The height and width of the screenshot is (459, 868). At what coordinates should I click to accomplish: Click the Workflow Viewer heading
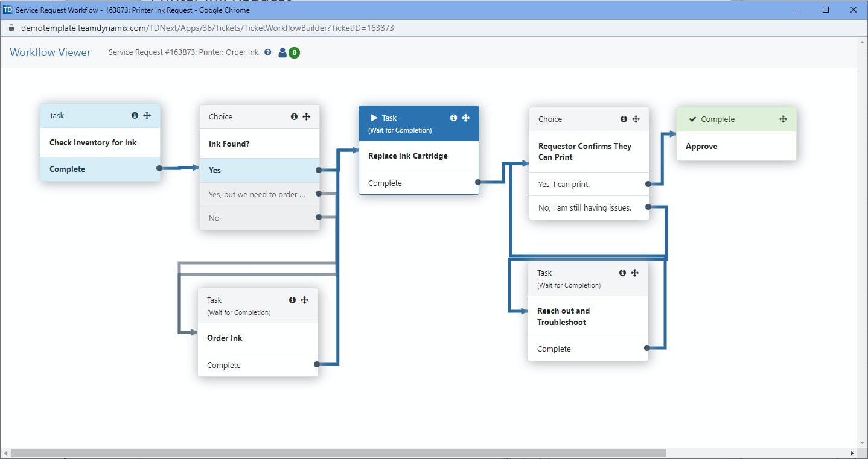point(50,52)
